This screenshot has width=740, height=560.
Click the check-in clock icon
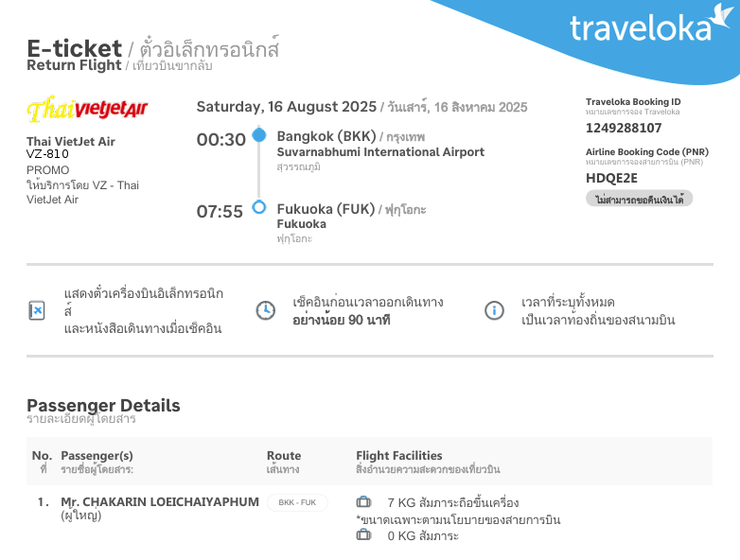point(266,310)
